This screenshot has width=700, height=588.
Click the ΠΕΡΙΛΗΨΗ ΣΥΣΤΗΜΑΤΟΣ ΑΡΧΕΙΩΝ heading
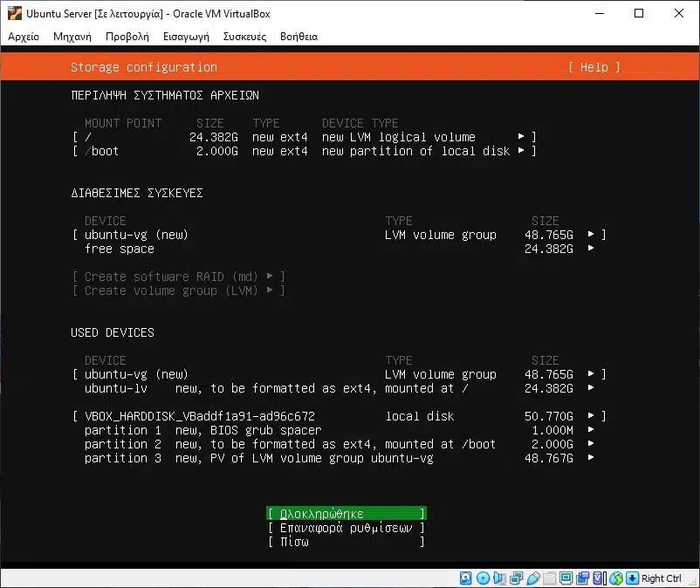(x=165, y=95)
